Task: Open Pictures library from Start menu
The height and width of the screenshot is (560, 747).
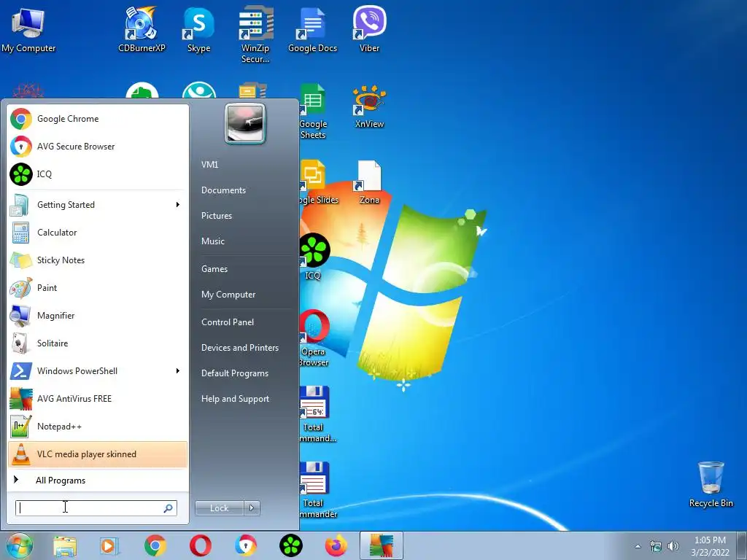Action: pyautogui.click(x=217, y=216)
